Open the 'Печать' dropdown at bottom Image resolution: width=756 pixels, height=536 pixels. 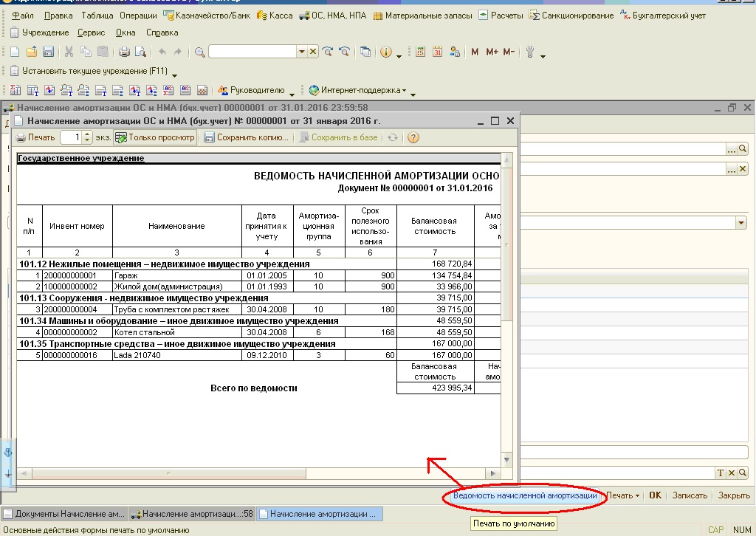[x=622, y=495]
